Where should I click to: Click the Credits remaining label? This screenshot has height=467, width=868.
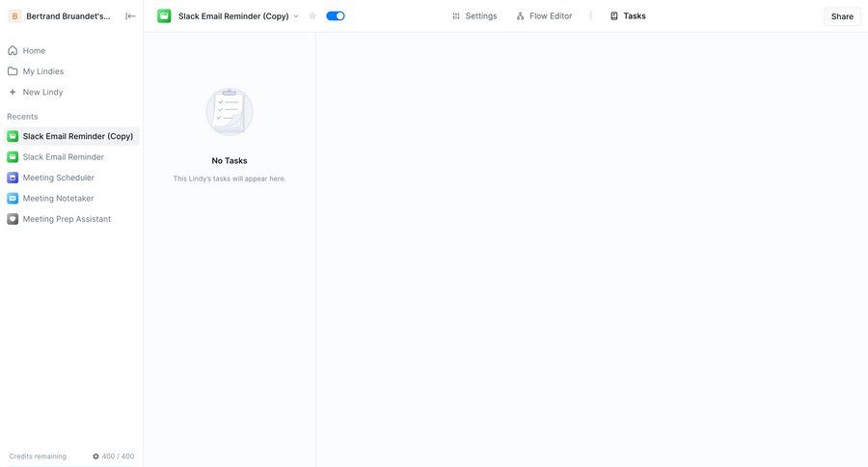pos(38,456)
